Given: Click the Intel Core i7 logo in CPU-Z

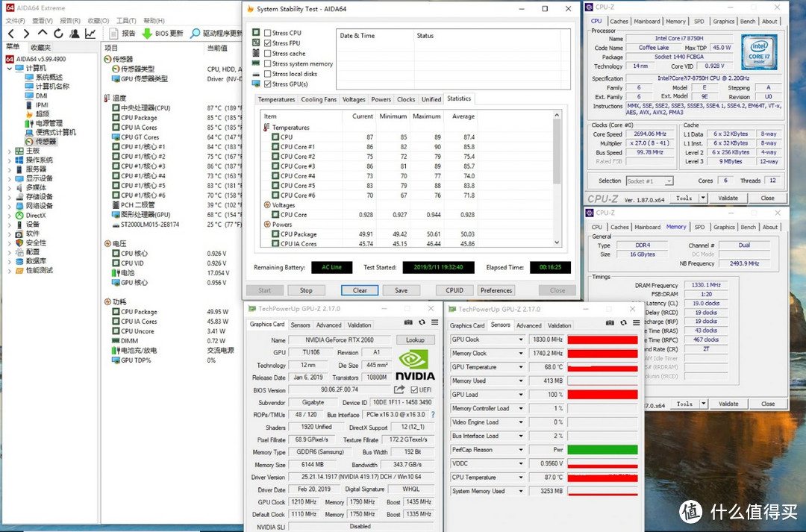Looking at the screenshot, I should [x=759, y=52].
